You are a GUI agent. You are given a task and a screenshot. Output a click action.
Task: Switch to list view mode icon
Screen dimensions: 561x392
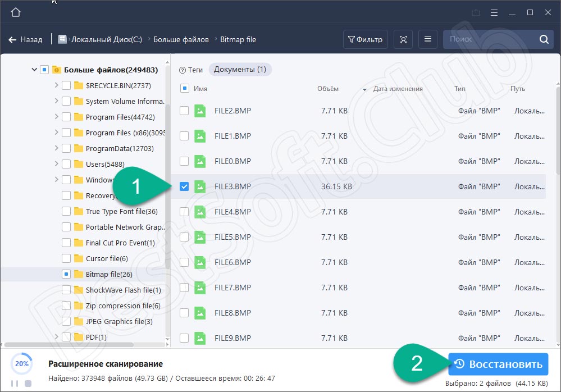click(x=428, y=39)
